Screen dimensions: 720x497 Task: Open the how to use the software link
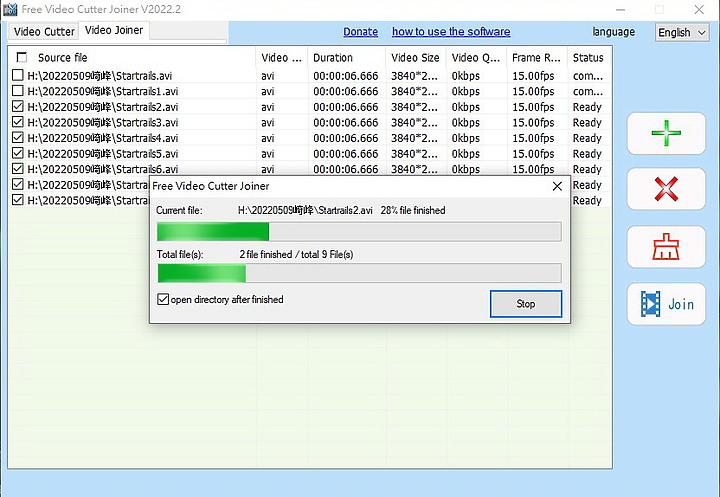(451, 32)
